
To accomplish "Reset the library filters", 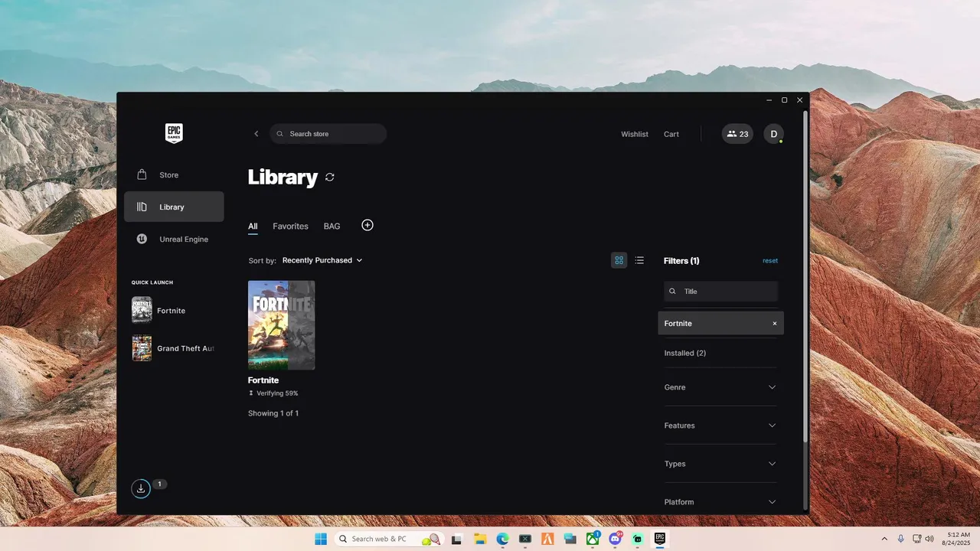I will coord(770,261).
